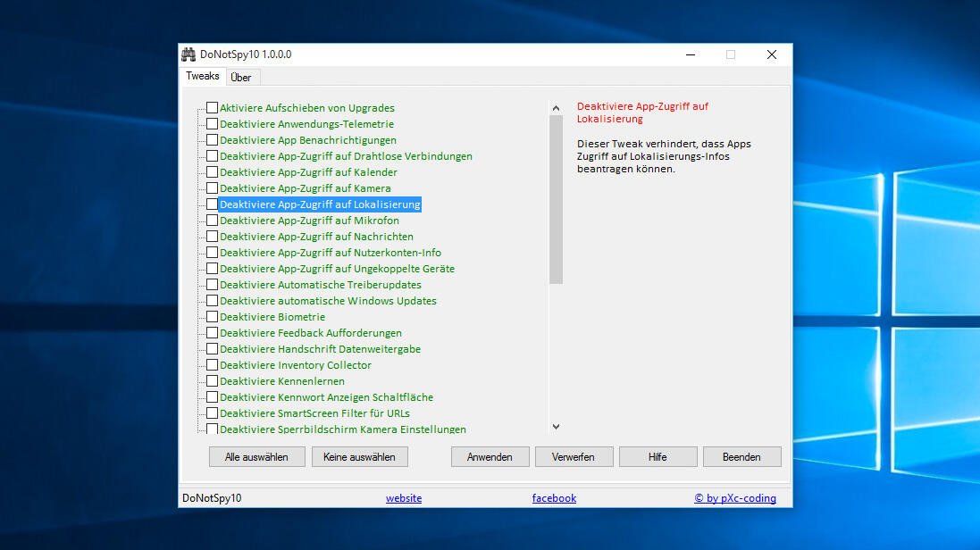Viewport: 980px width, 550px height.
Task: Click the Verwerfen button
Action: pyautogui.click(x=574, y=457)
